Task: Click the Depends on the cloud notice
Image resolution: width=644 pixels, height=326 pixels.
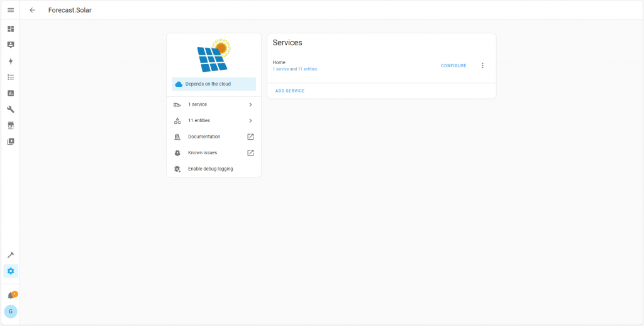Action: tap(214, 84)
